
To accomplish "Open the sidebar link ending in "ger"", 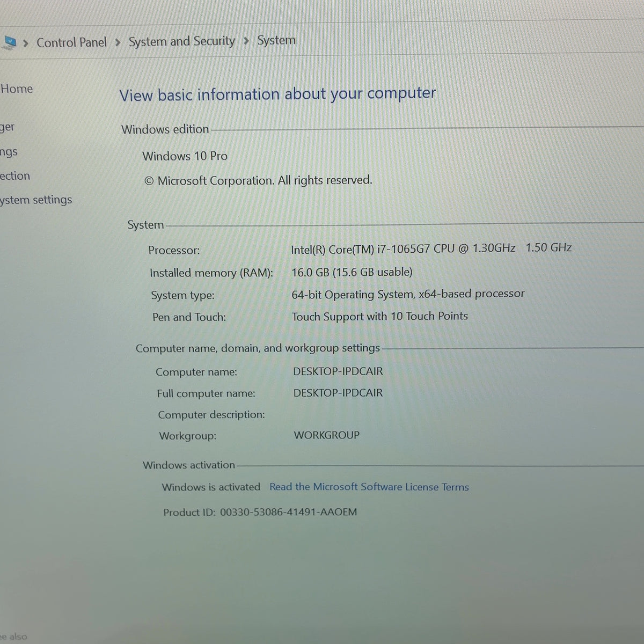I will 8,128.
